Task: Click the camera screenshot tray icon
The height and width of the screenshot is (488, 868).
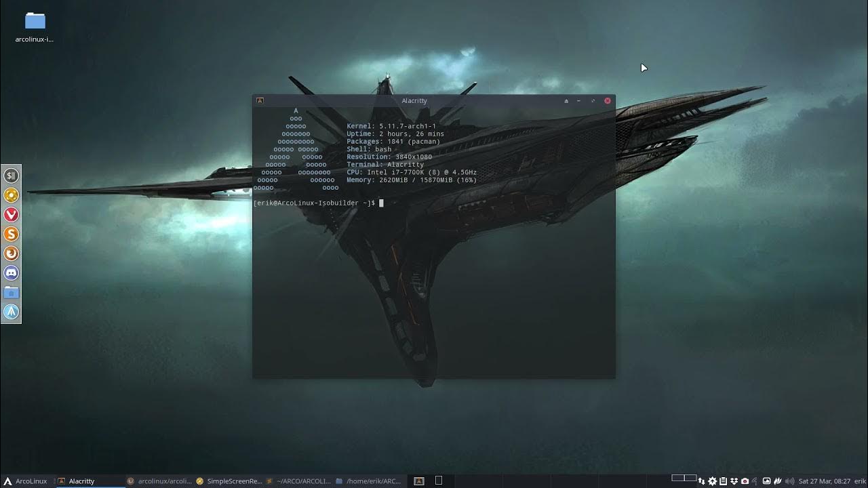Action: [x=745, y=481]
